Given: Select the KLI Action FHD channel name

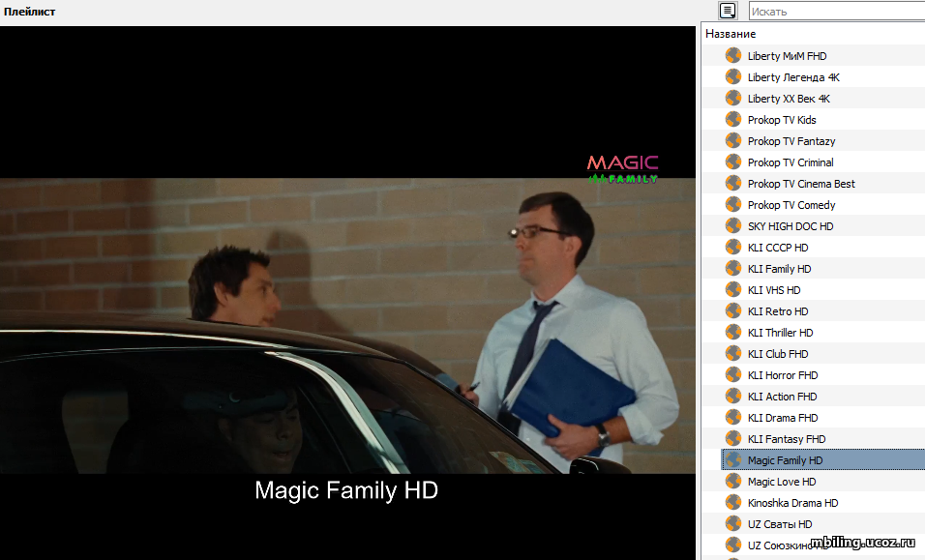Looking at the screenshot, I should [x=782, y=397].
